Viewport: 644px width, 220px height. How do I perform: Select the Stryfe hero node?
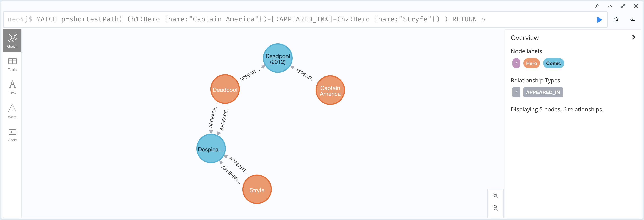(257, 190)
